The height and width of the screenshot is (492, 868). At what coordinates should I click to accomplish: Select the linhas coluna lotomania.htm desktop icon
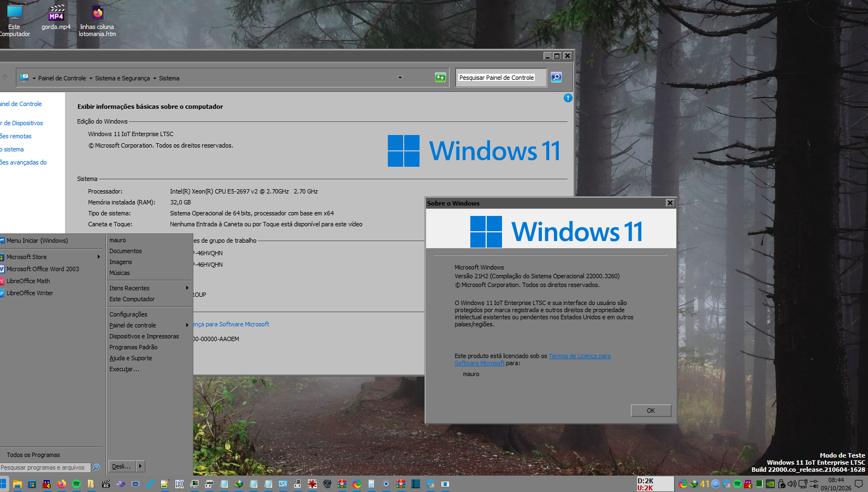coord(97,21)
